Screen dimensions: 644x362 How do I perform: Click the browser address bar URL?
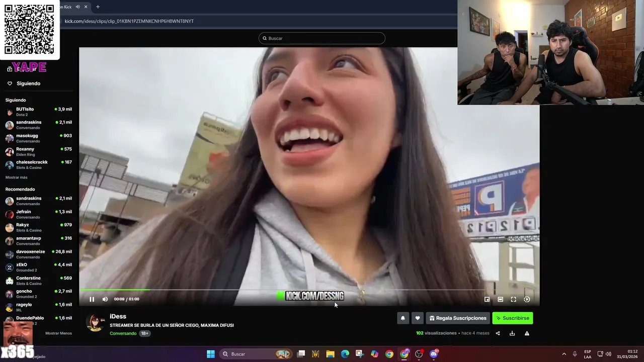point(129,21)
